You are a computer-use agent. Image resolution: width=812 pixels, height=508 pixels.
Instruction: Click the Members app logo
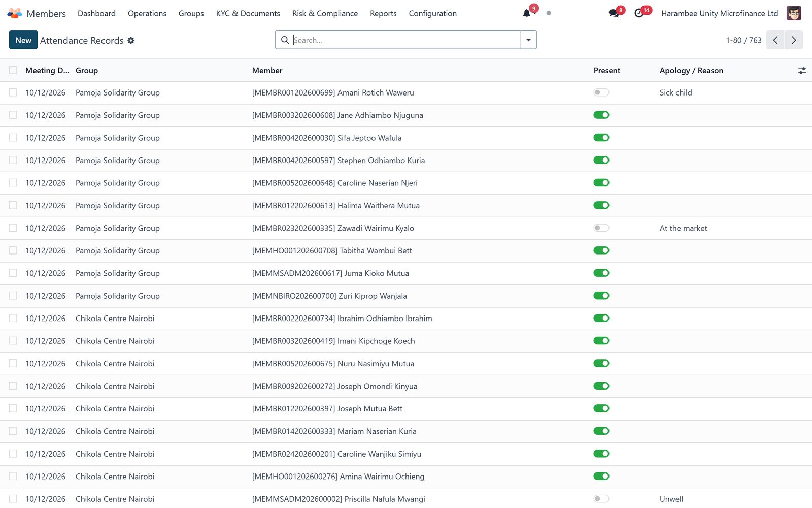[x=15, y=13]
